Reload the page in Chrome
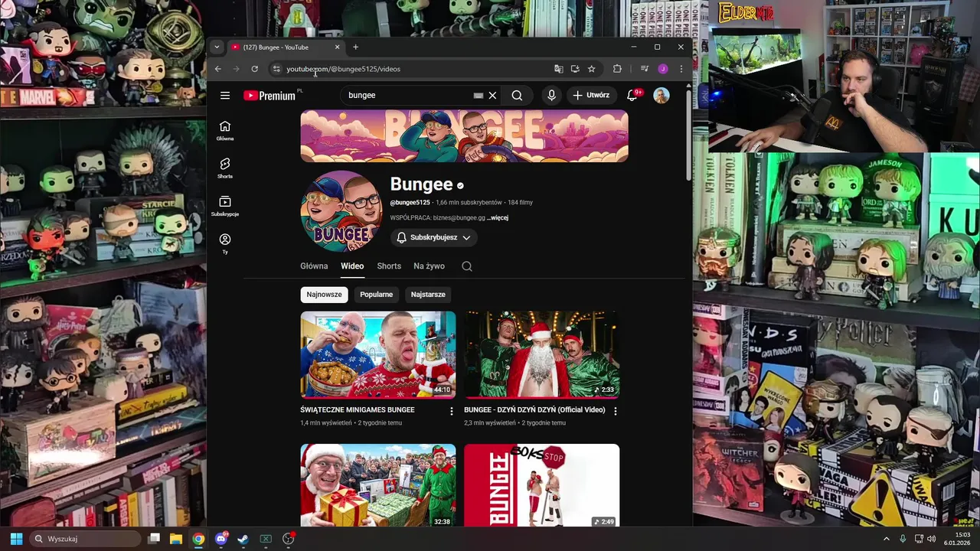The width and height of the screenshot is (980, 551). pyautogui.click(x=254, y=69)
